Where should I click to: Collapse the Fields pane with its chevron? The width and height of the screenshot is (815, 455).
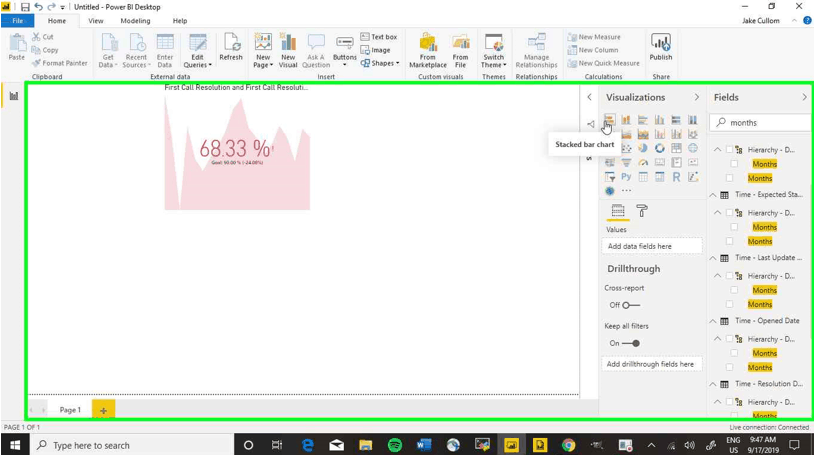[x=804, y=97]
